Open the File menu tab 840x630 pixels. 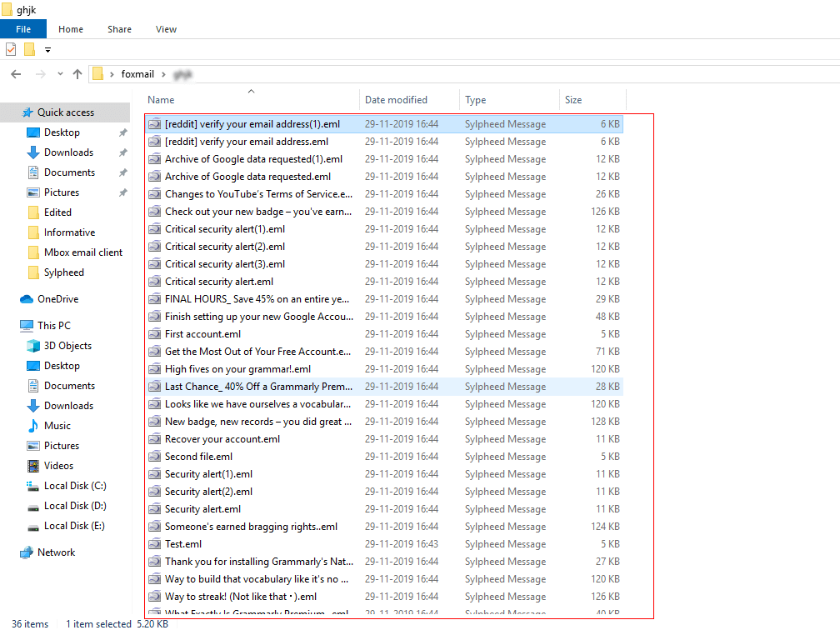click(x=23, y=29)
